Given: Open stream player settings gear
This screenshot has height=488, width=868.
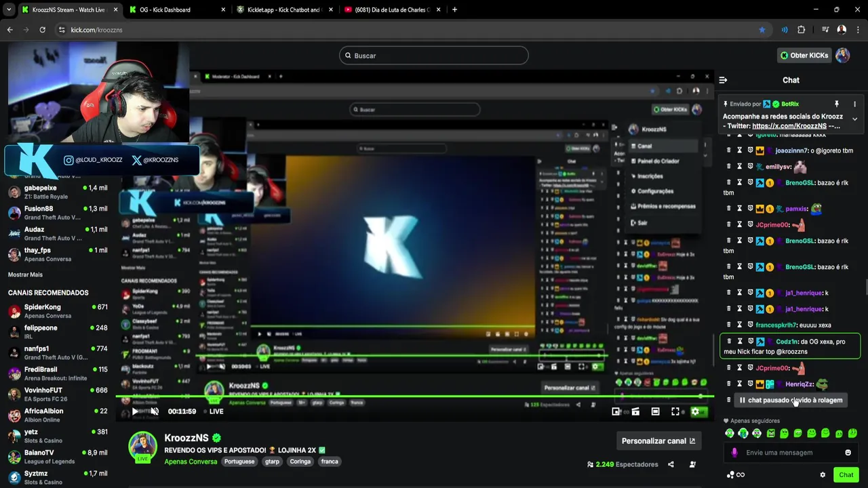Looking at the screenshot, I should coord(695,411).
